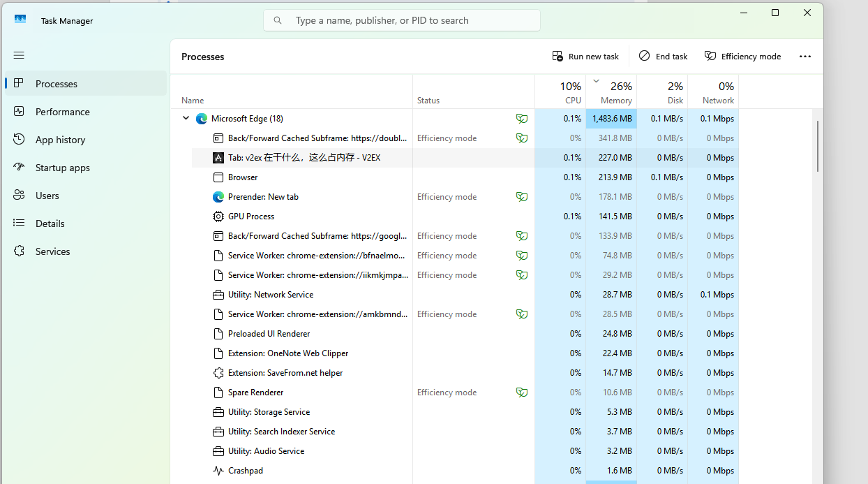Click the Crashpad process icon
Image resolution: width=868 pixels, height=484 pixels.
click(x=218, y=471)
